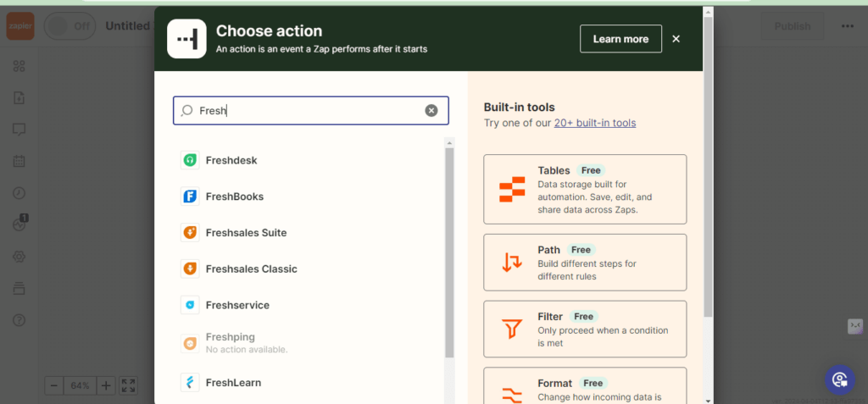Toggle the Zap On/Off switch

70,26
